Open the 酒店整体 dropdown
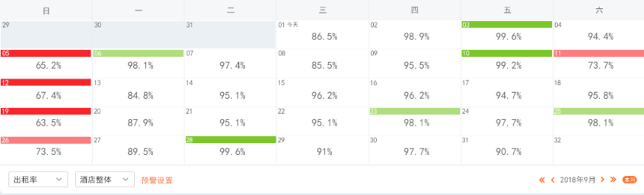 pos(105,179)
